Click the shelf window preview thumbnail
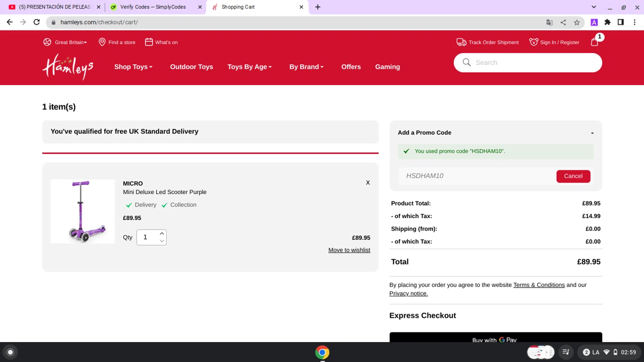The image size is (644, 362). coord(541,352)
